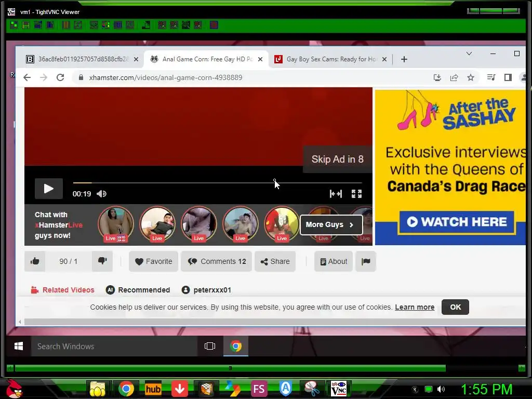Screen dimensions: 532x399
Task: Click the Share button
Action: [275, 261]
